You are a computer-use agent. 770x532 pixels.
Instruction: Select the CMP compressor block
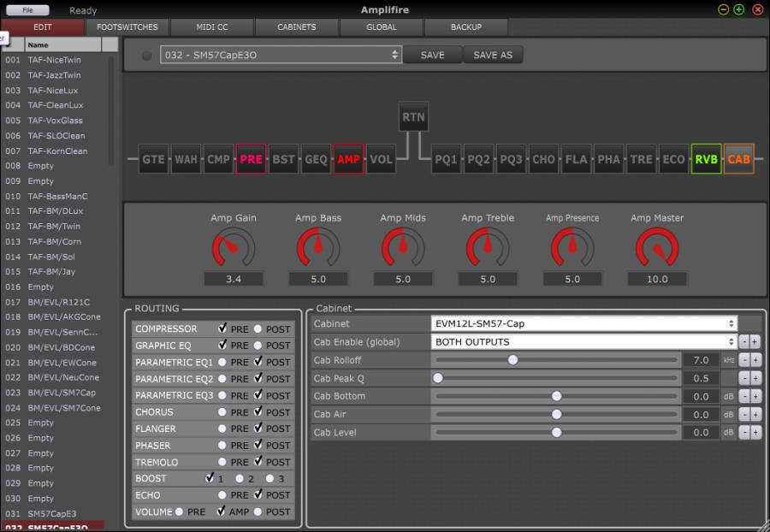pyautogui.click(x=218, y=159)
